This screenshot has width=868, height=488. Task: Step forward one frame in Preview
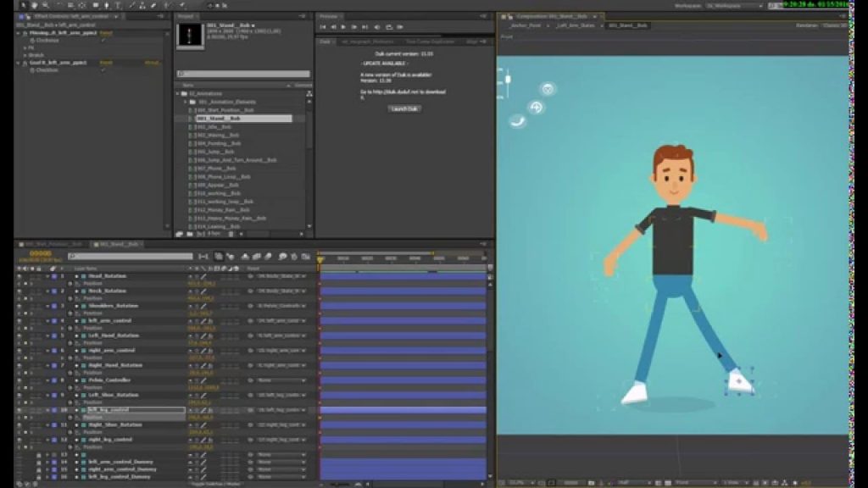tap(354, 26)
